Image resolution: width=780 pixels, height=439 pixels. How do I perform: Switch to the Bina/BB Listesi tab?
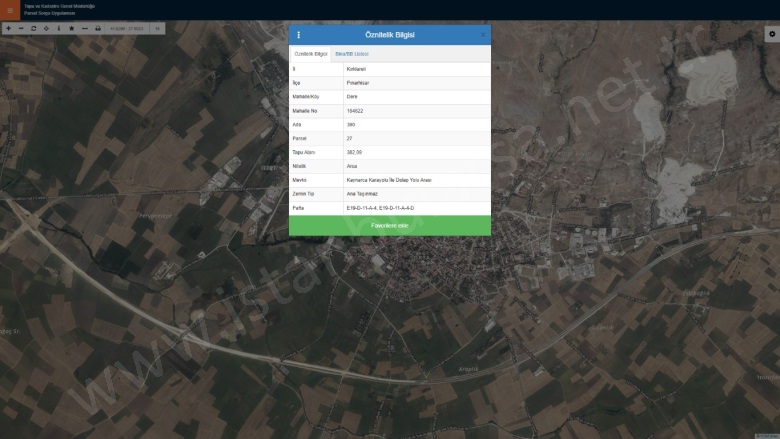(351, 54)
